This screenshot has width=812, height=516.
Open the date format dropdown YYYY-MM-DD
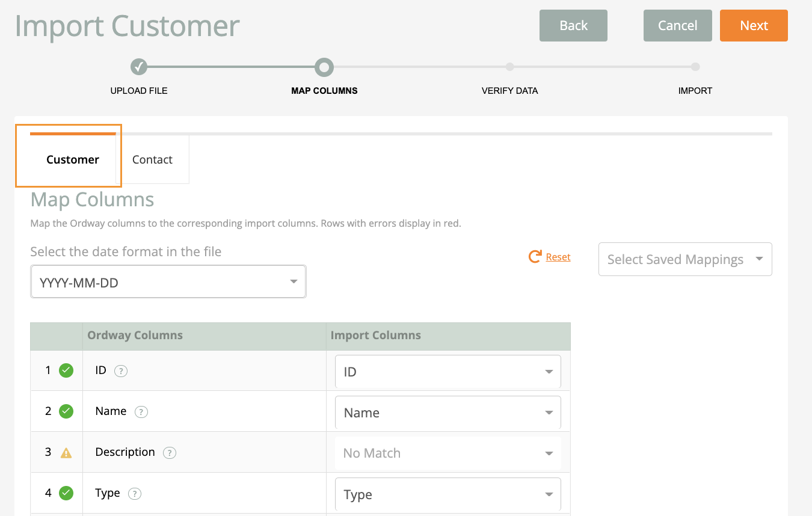(x=168, y=281)
